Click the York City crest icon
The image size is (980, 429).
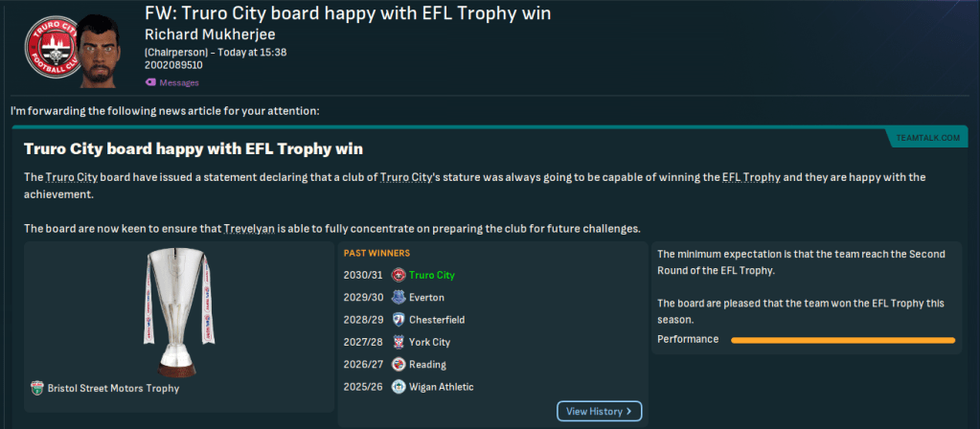pos(399,342)
